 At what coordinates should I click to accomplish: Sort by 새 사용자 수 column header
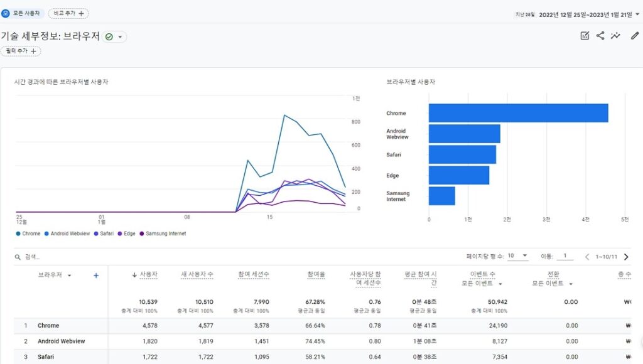197,274
